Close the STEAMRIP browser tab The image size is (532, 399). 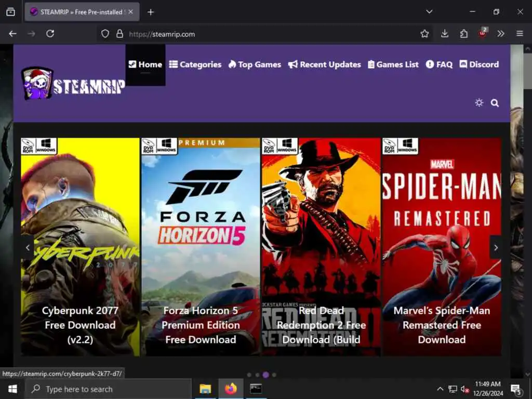[x=130, y=12]
